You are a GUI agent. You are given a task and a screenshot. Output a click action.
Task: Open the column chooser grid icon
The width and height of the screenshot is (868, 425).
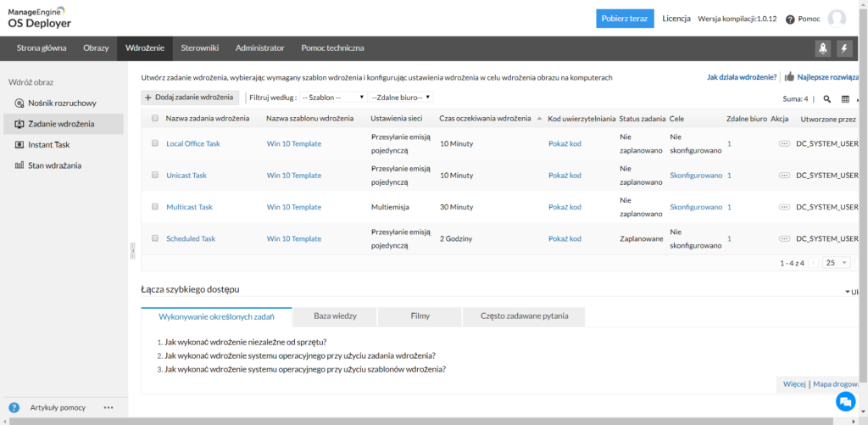845,99
